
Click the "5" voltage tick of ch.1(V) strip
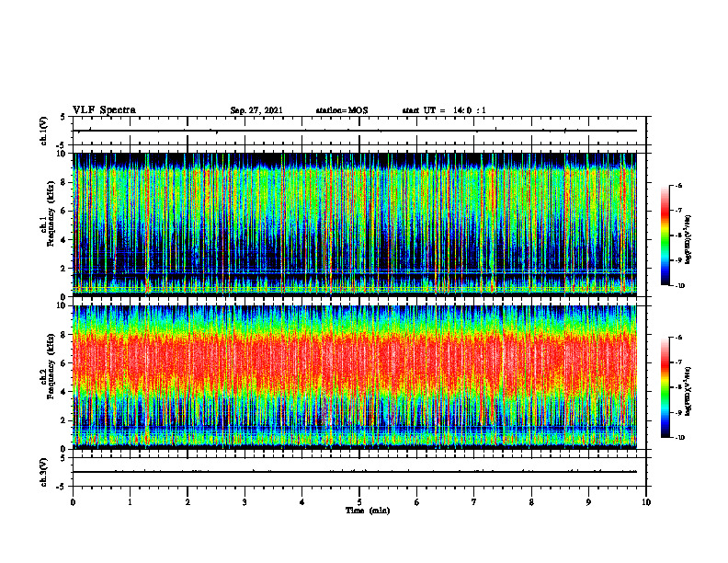coord(64,117)
